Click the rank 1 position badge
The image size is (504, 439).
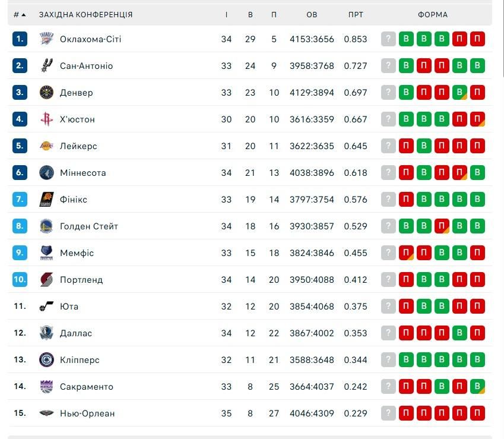coord(20,39)
